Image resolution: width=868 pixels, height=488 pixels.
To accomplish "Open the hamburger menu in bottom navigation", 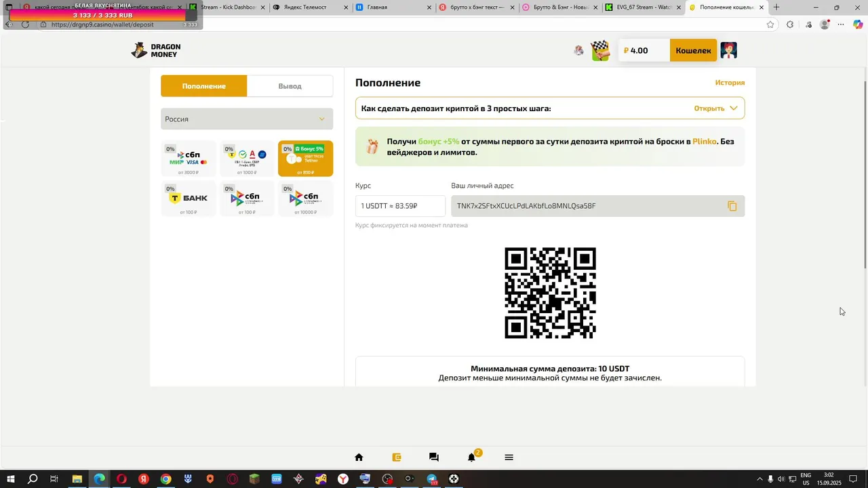I will [x=509, y=457].
